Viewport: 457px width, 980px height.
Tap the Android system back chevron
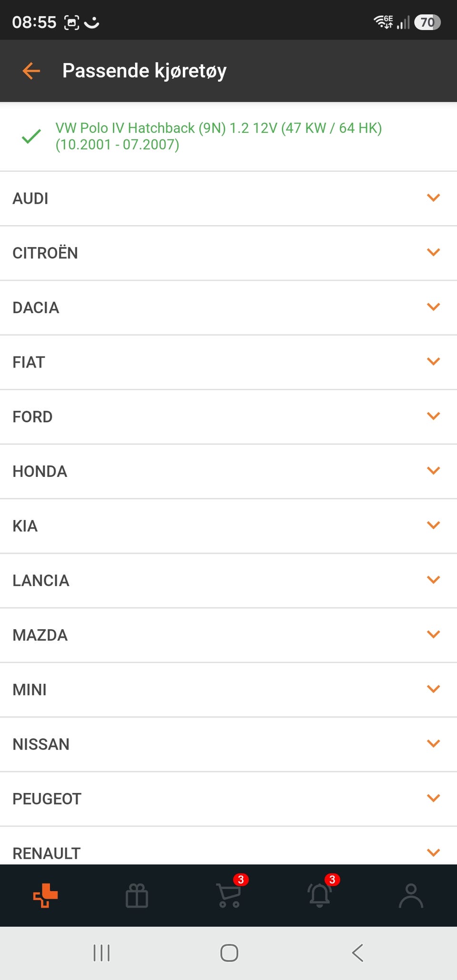358,953
